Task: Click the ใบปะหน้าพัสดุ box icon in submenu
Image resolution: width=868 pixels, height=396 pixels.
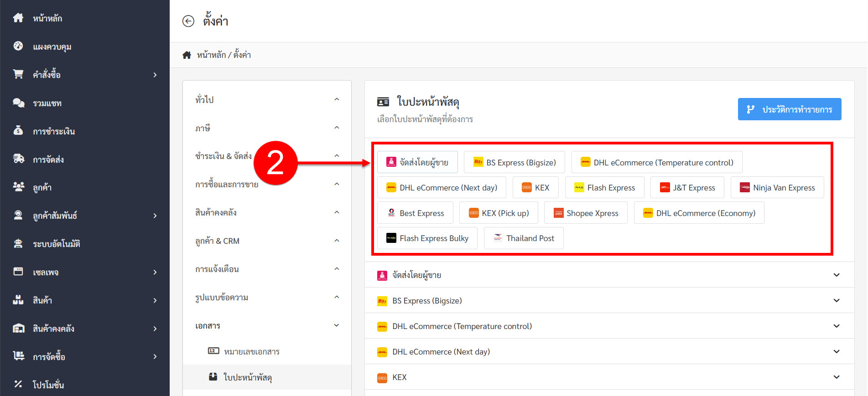Action: coord(213,376)
